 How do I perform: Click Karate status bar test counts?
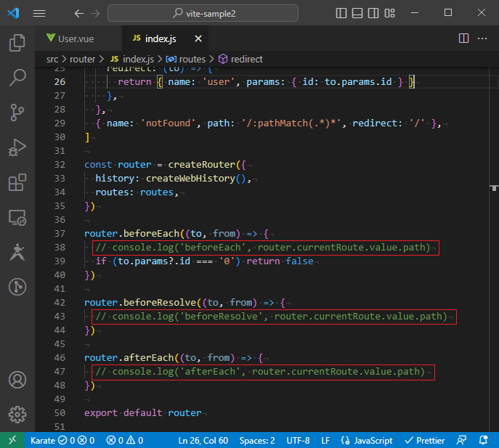coord(62,440)
